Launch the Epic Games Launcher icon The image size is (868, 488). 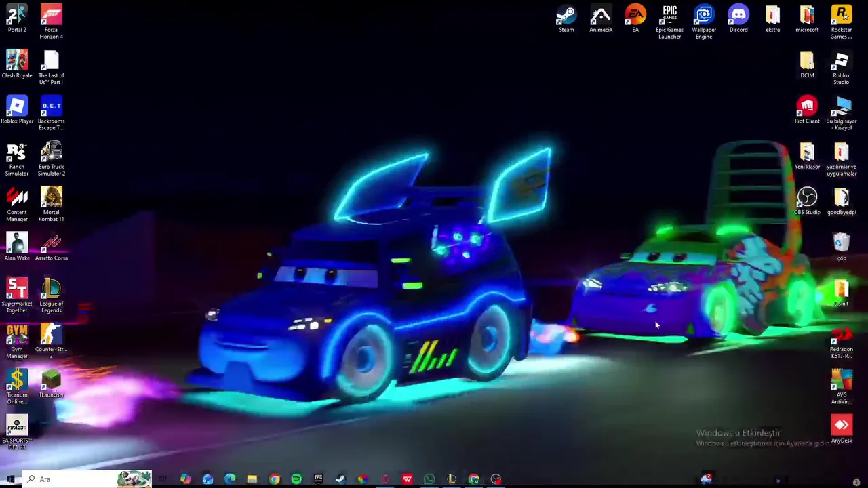click(669, 22)
